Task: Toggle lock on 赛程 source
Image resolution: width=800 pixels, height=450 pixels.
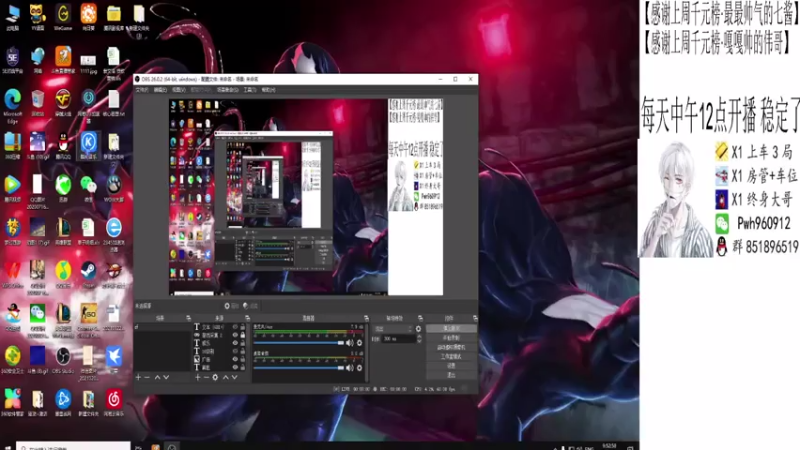Action: pos(243,368)
